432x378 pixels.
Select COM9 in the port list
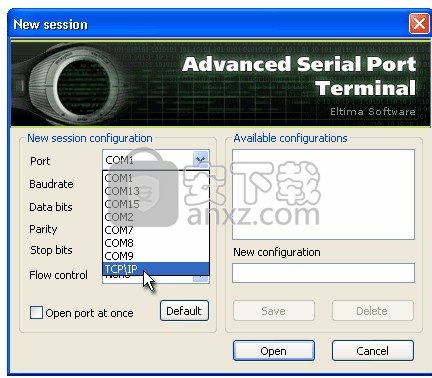coord(156,256)
